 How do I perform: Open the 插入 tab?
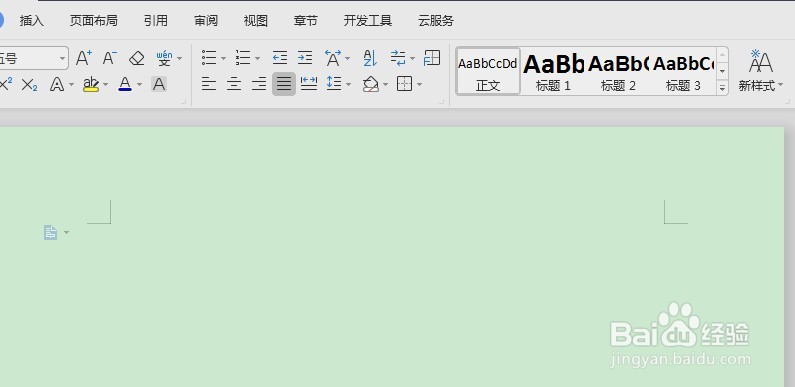click(x=32, y=21)
